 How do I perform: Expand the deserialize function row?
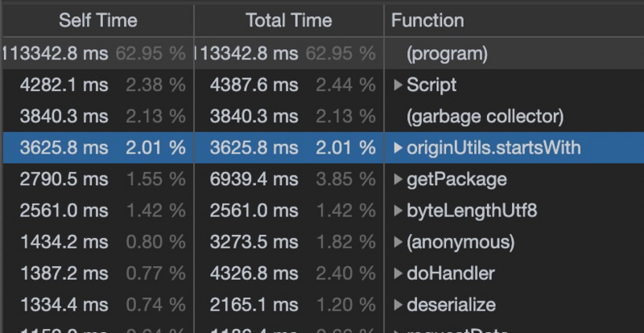(398, 305)
